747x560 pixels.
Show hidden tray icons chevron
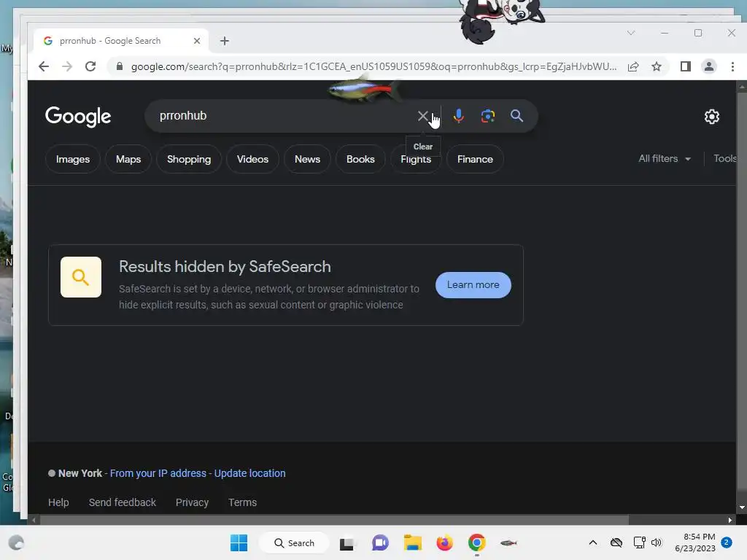593,542
